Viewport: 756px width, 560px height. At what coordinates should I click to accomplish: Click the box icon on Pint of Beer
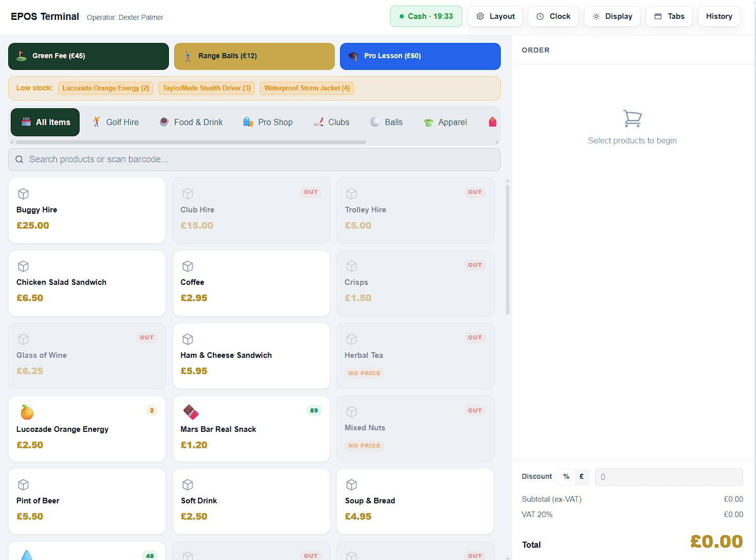pos(23,484)
